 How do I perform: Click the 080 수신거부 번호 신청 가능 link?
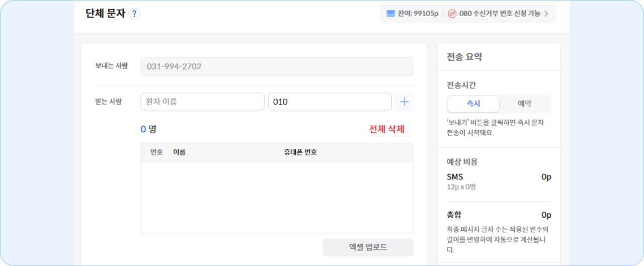coord(500,14)
